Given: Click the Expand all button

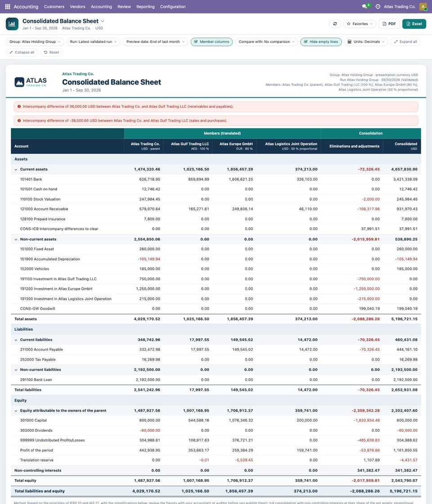Looking at the screenshot, I should tap(405, 42).
